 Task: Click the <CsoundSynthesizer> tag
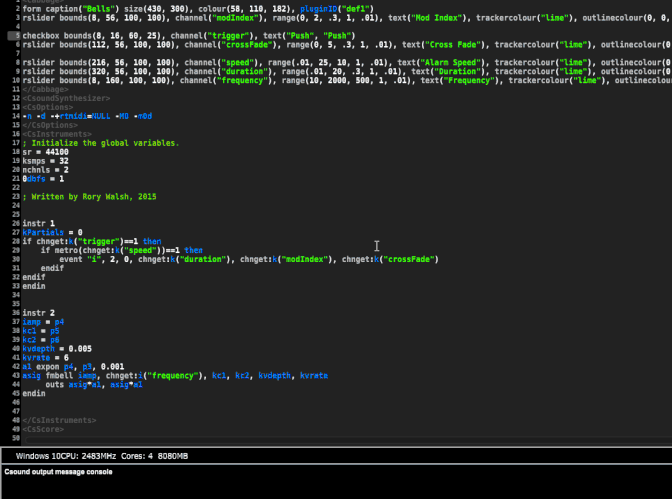[66, 98]
